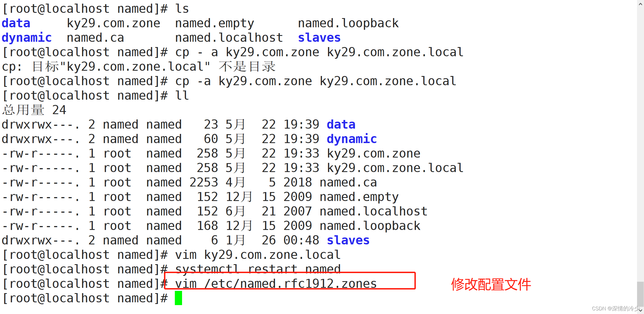Click the 总用量 24 total line
Screen dimensions: 644x314
(34, 110)
